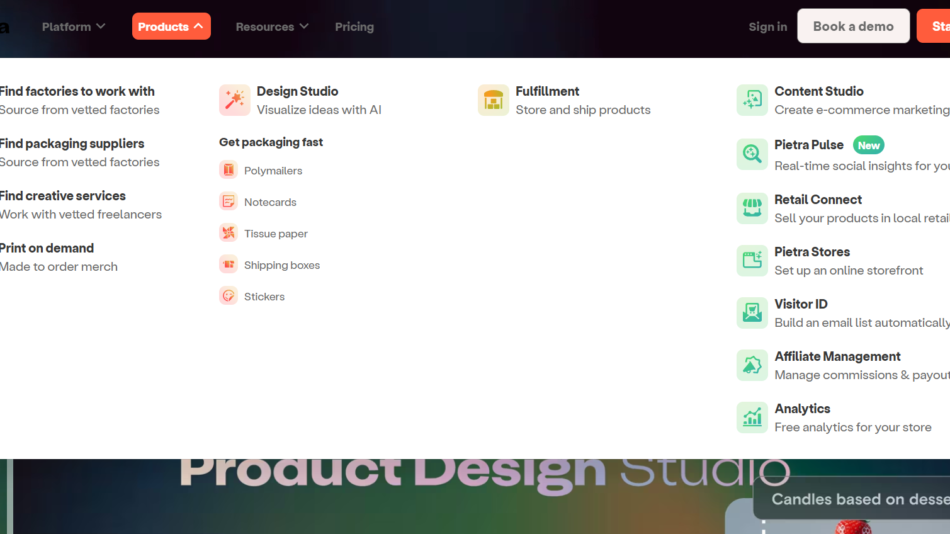
Task: Click the Pietra Stores icon
Action: (x=752, y=261)
